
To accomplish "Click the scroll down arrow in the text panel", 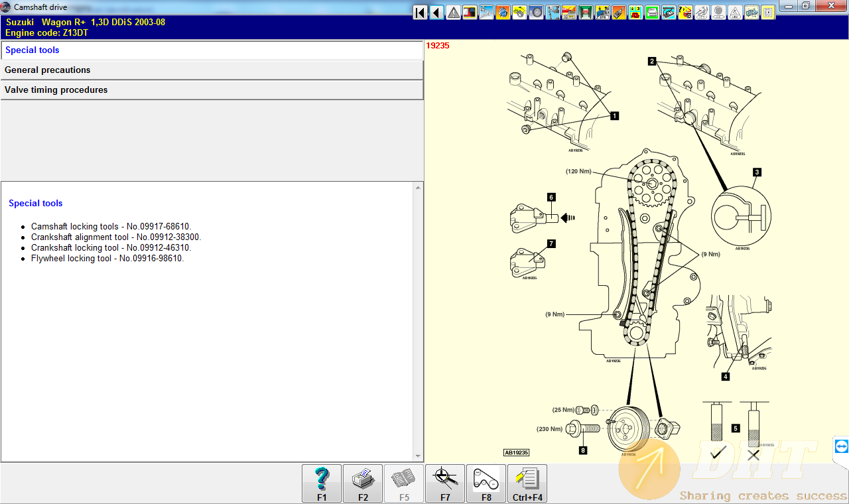I will 418,456.
